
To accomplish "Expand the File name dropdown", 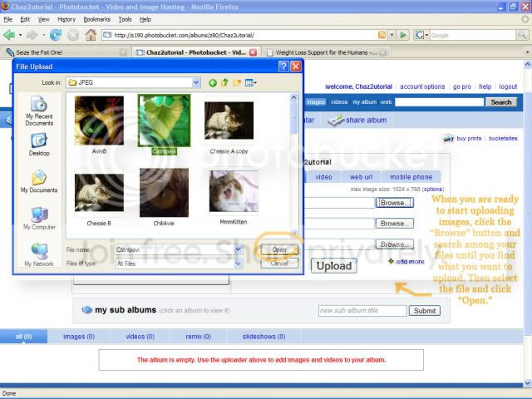I will tap(239, 249).
